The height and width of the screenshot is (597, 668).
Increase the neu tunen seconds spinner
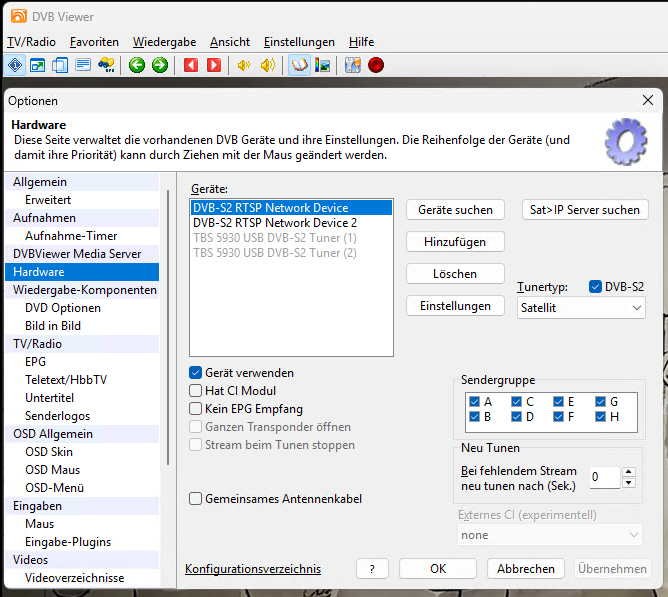click(629, 472)
